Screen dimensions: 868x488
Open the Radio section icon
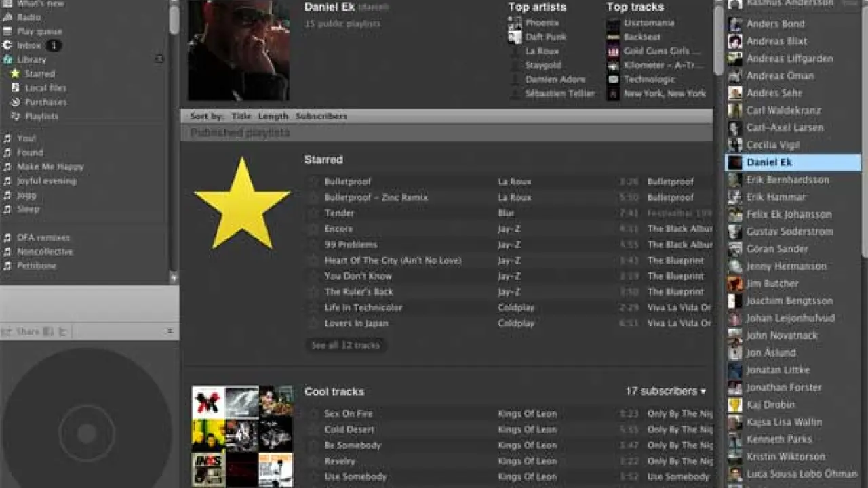point(7,17)
